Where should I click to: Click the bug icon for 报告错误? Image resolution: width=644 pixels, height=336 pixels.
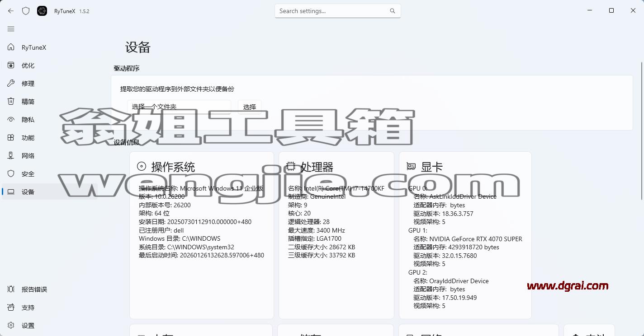[11, 289]
